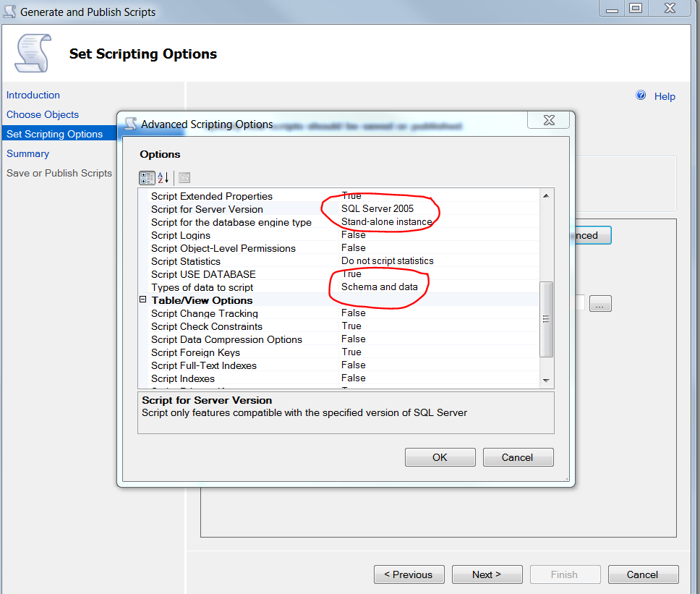Collapse the Table/View Options section
700x594 pixels.
pos(143,300)
